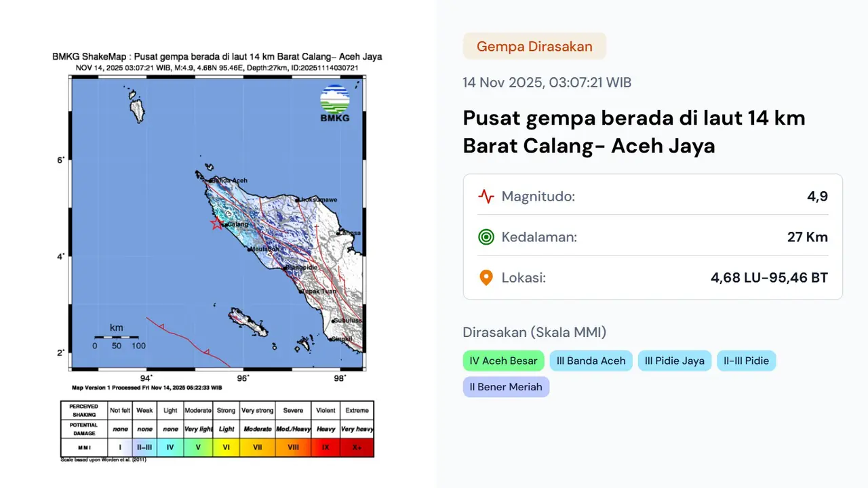This screenshot has height=488, width=868.
Task: Click the Singkil label on map
Action: (342, 339)
